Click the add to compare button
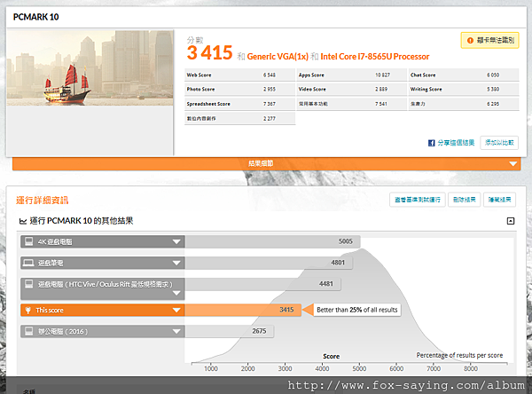532x394 pixels. (x=499, y=143)
